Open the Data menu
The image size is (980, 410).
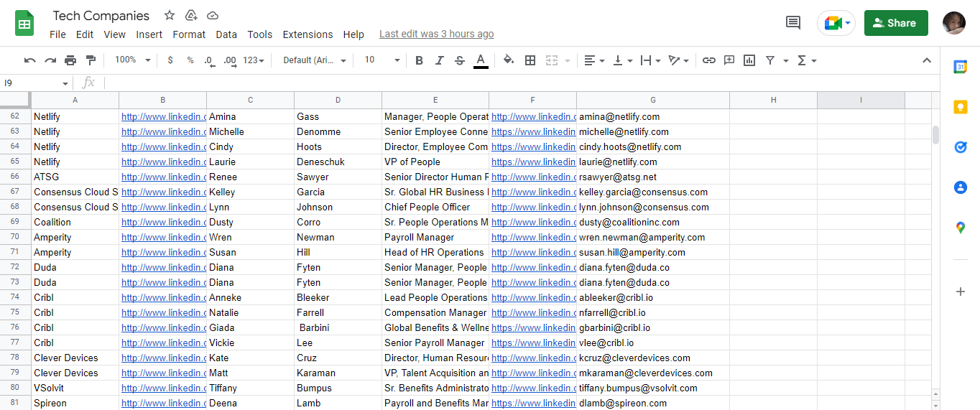click(x=226, y=34)
